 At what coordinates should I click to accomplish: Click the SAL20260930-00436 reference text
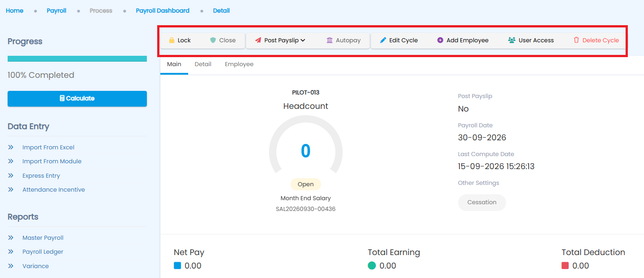[x=306, y=209]
